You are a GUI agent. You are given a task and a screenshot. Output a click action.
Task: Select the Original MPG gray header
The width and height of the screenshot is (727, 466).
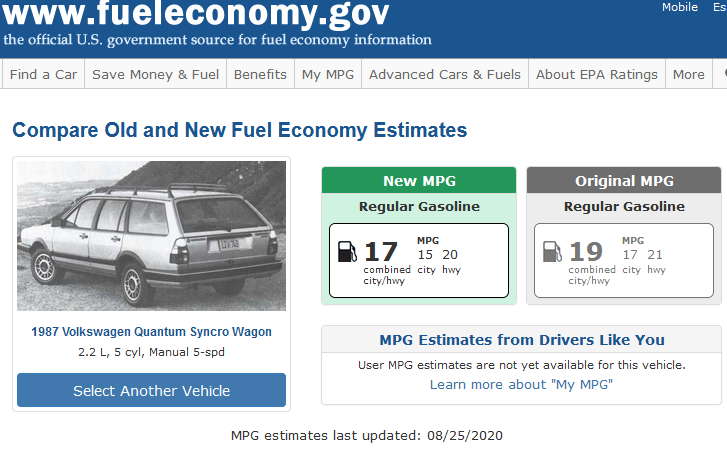[x=624, y=180]
